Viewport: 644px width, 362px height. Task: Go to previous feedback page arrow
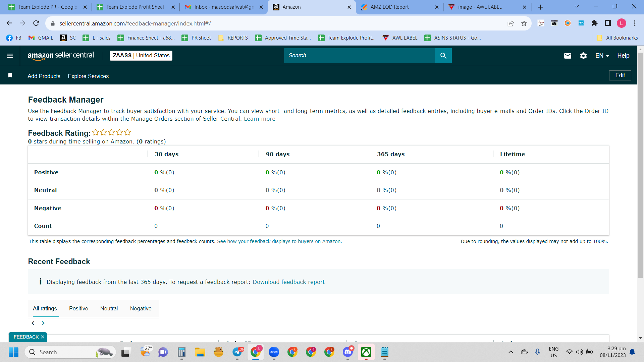point(33,323)
